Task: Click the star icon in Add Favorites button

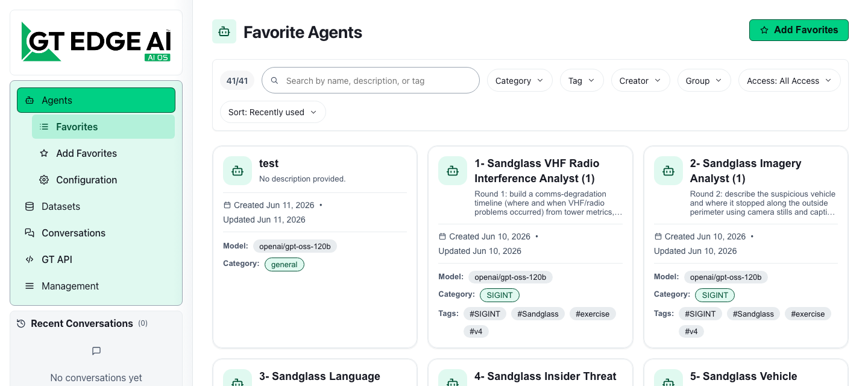Action: (764, 30)
